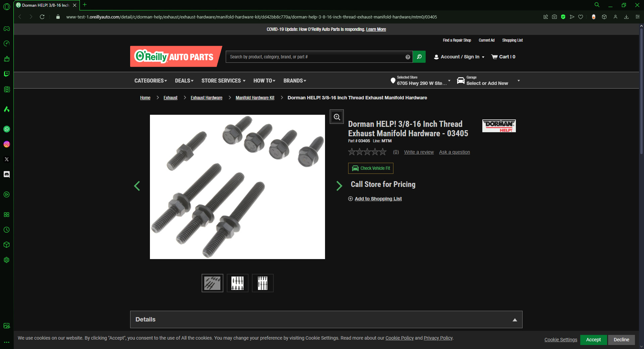
Task: Open Extensions cube icon in sidebar
Action: click(7, 245)
